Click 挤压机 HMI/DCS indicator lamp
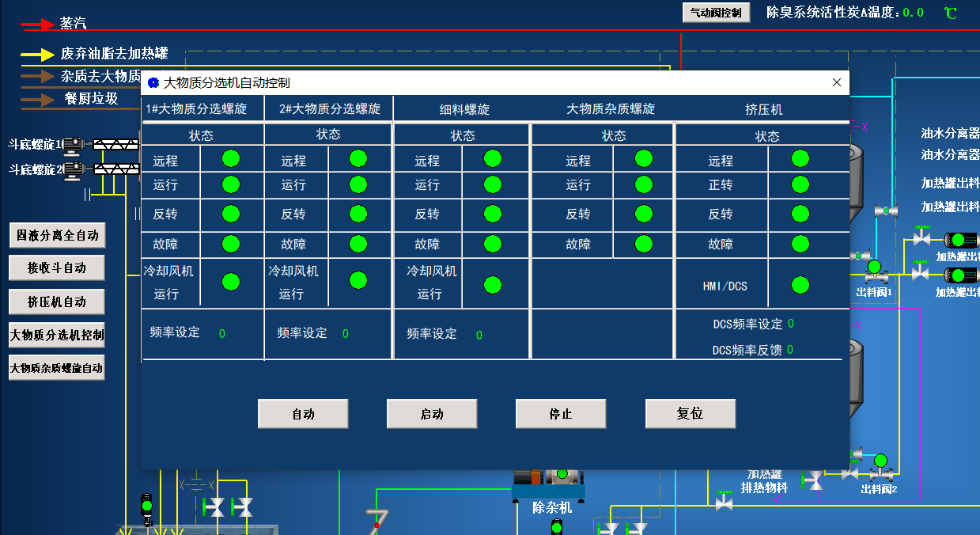The width and height of the screenshot is (980, 535). [800, 285]
